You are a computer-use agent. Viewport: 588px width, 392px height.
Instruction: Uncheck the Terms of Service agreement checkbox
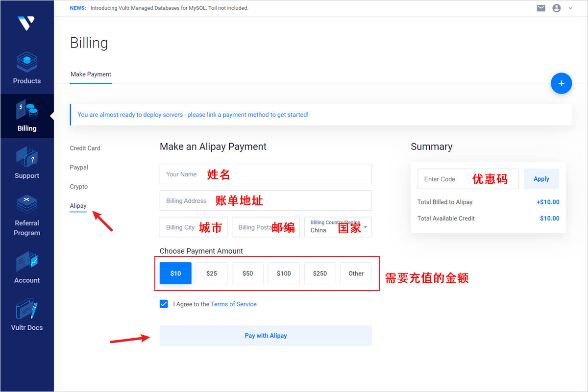[x=164, y=304]
